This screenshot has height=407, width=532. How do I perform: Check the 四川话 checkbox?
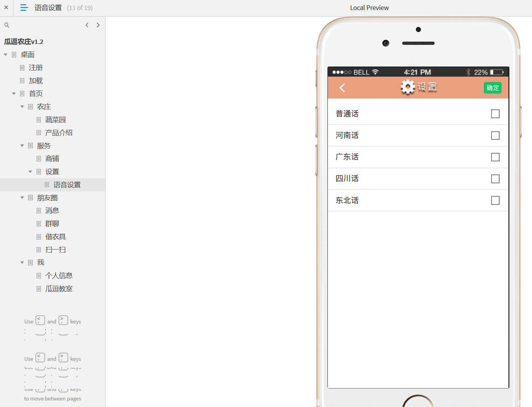(495, 179)
